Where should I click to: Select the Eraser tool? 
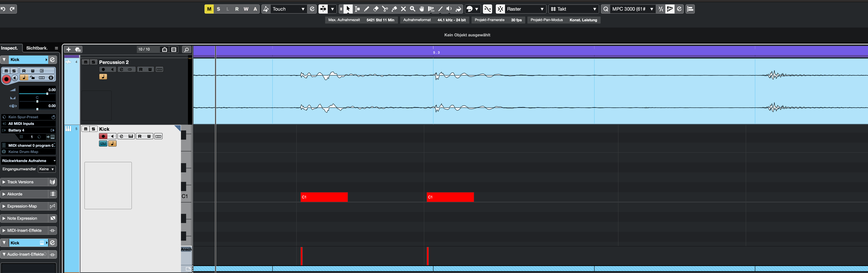(376, 9)
